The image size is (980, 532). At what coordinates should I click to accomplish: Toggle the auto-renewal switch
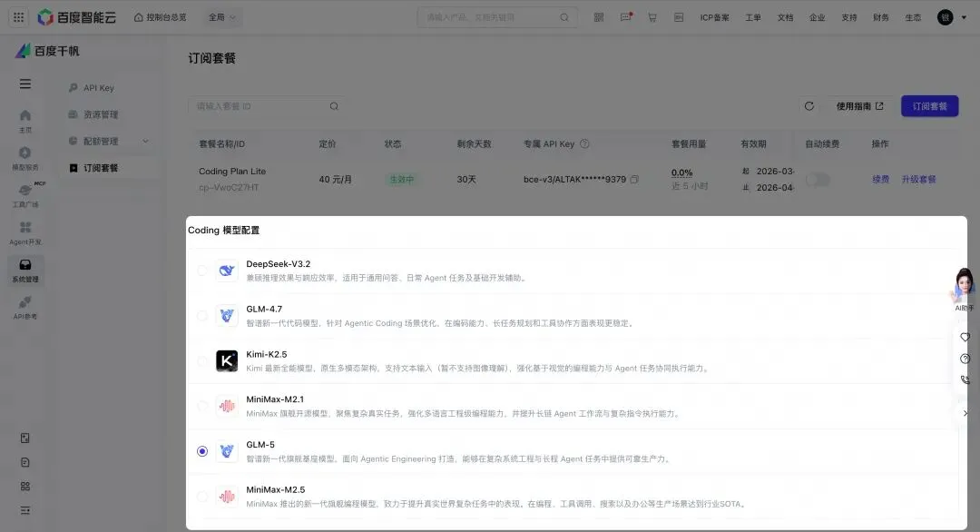tap(818, 180)
